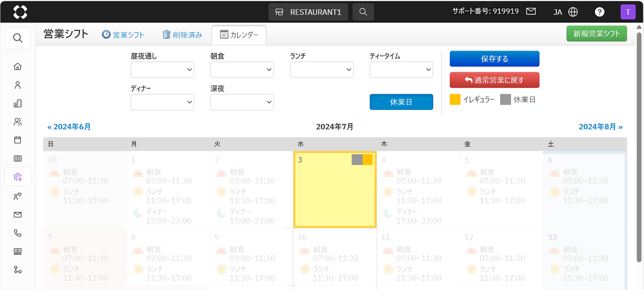Open the 深夜 dropdown

click(x=241, y=102)
